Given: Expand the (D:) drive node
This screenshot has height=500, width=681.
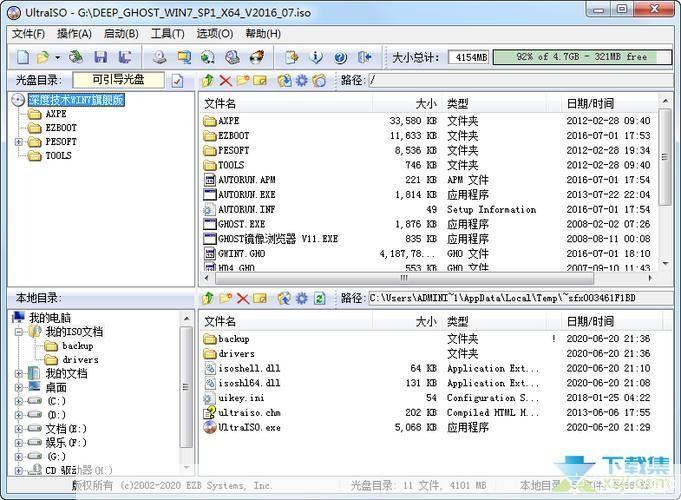Looking at the screenshot, I should (x=19, y=415).
